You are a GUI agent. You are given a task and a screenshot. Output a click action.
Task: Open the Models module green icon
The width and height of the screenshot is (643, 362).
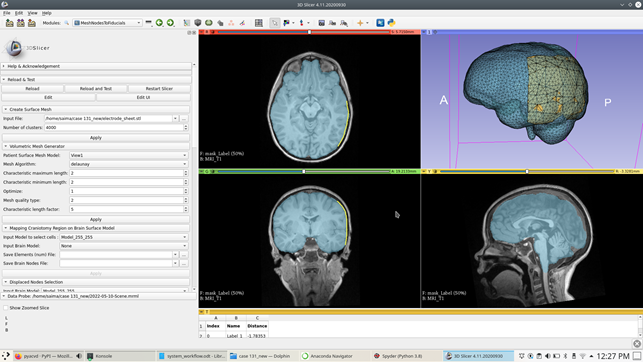pyautogui.click(x=209, y=23)
